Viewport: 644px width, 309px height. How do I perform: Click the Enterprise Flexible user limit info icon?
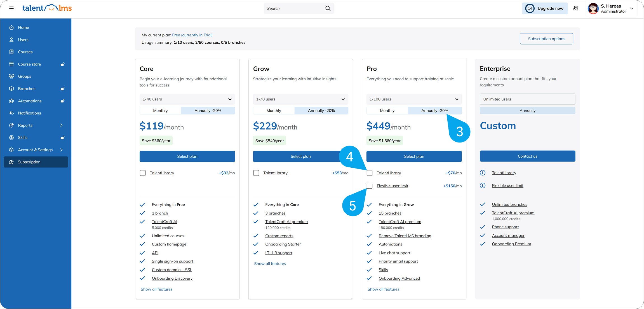483,186
